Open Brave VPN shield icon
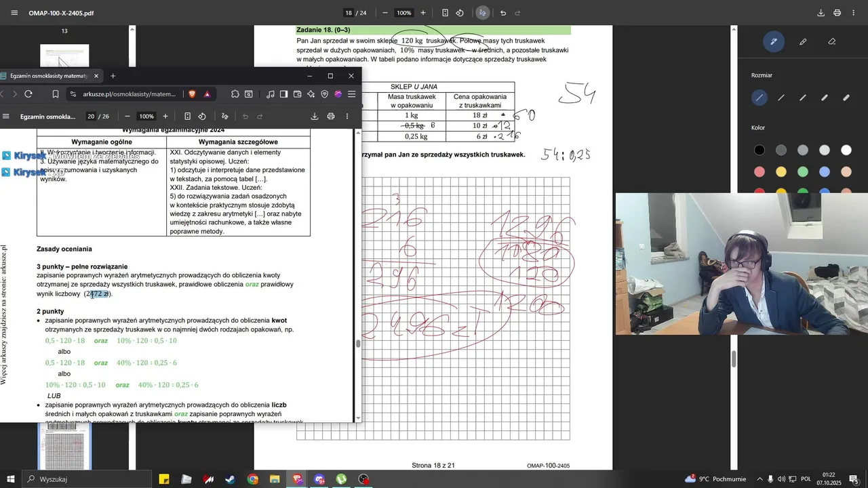Viewport: 868px width, 488px height. [325, 94]
